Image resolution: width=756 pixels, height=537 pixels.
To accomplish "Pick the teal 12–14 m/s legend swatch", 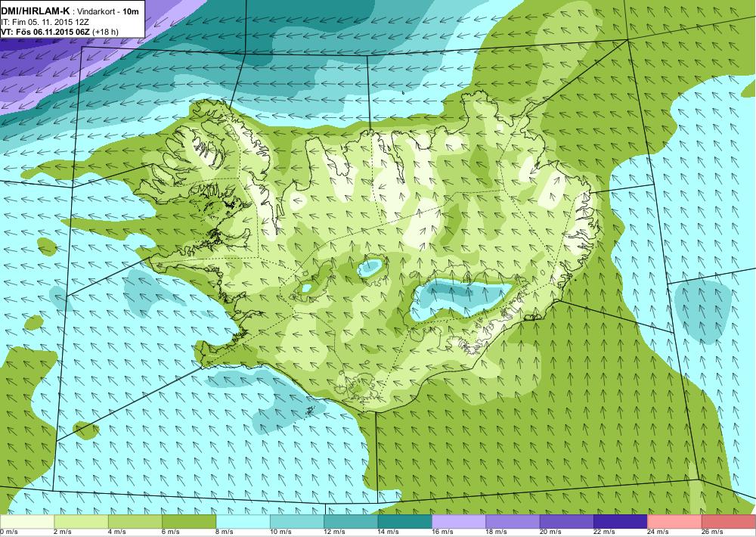I will pos(351,522).
